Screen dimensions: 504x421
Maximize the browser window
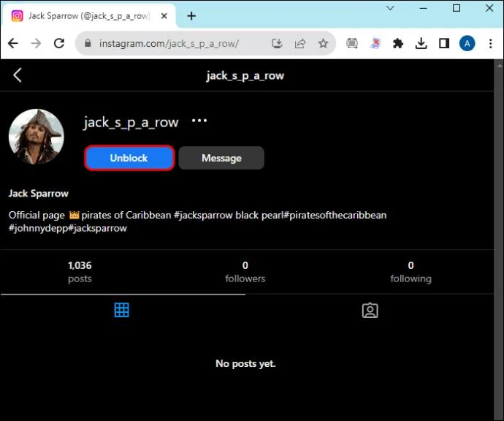tap(457, 8)
